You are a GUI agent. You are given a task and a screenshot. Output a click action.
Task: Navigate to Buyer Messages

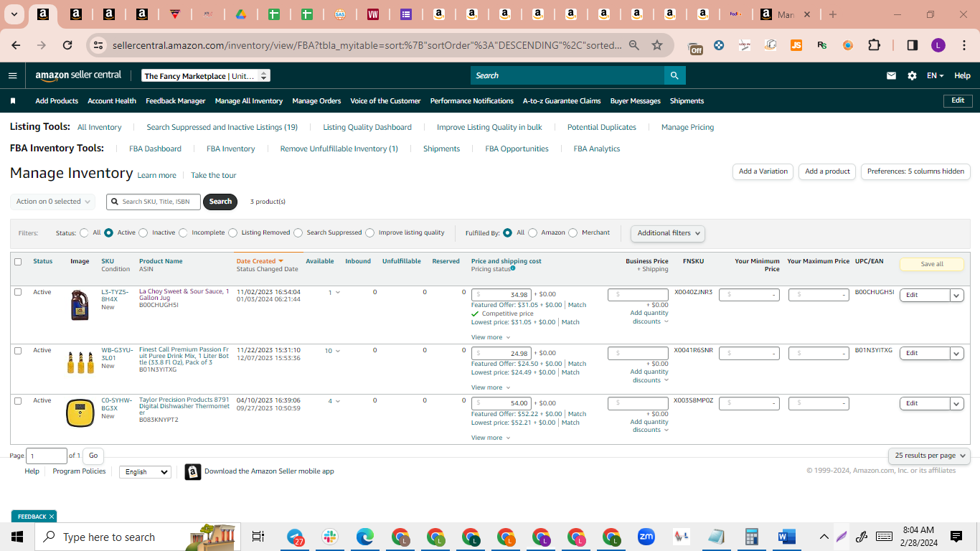coord(636,101)
